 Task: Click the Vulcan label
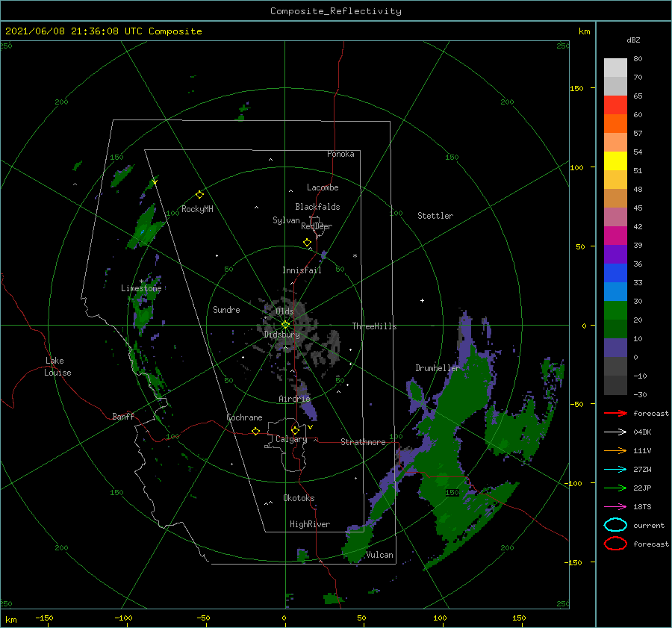(379, 555)
